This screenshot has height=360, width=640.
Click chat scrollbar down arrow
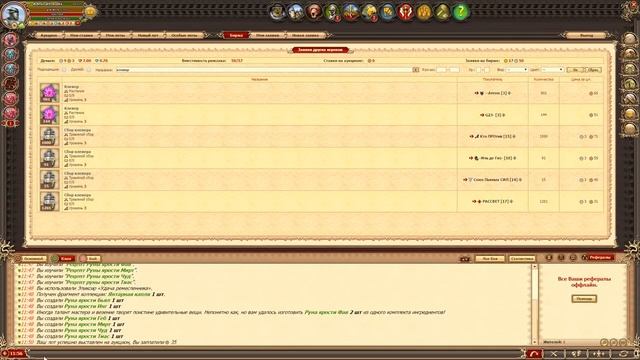pyautogui.click(x=534, y=342)
